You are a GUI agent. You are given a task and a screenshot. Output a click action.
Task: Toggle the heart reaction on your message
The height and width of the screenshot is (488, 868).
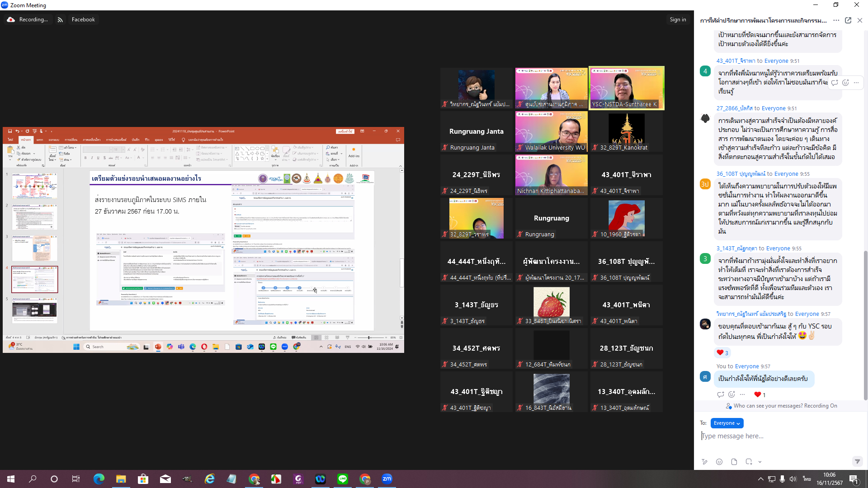pyautogui.click(x=760, y=394)
